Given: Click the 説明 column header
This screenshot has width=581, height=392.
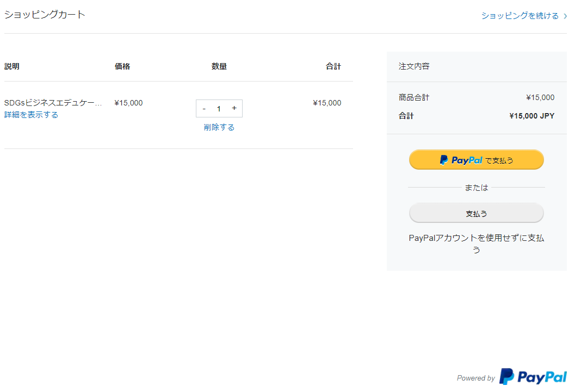Looking at the screenshot, I should click(x=11, y=66).
